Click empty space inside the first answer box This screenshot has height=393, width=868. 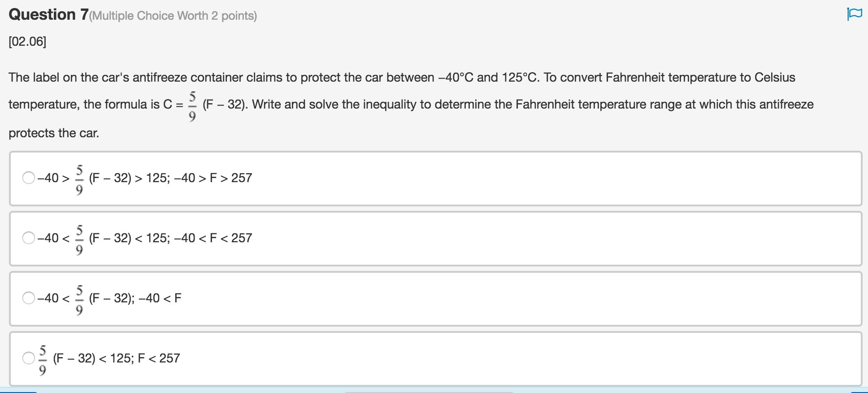pos(538,179)
